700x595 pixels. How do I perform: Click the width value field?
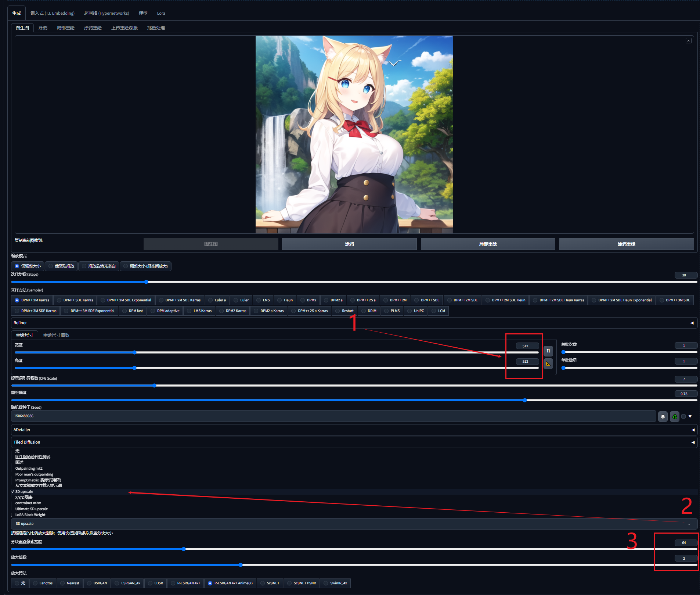point(527,346)
